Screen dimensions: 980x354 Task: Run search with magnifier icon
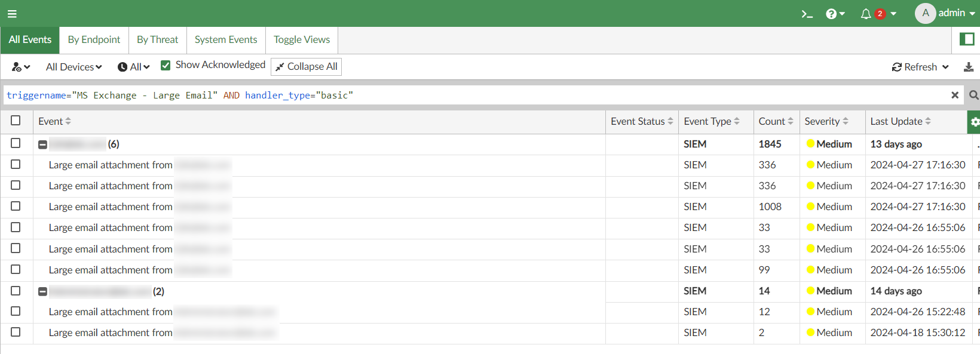(x=973, y=95)
